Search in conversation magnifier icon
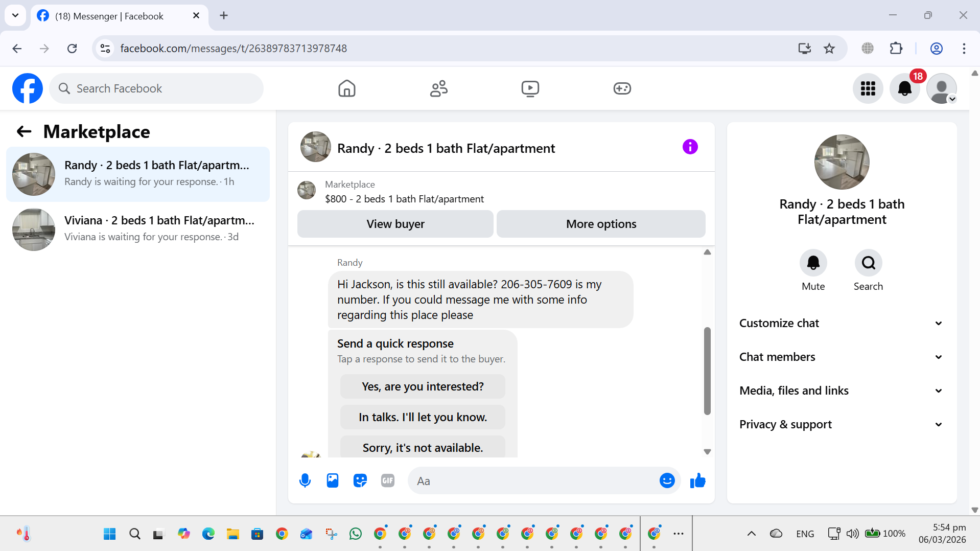This screenshot has height=551, width=980. click(x=868, y=263)
